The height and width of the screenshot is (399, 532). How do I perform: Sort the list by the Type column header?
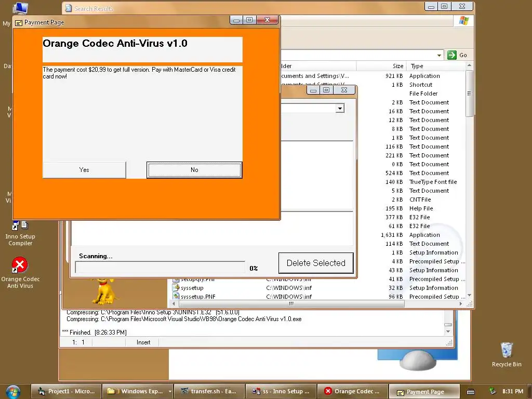[x=436, y=66]
